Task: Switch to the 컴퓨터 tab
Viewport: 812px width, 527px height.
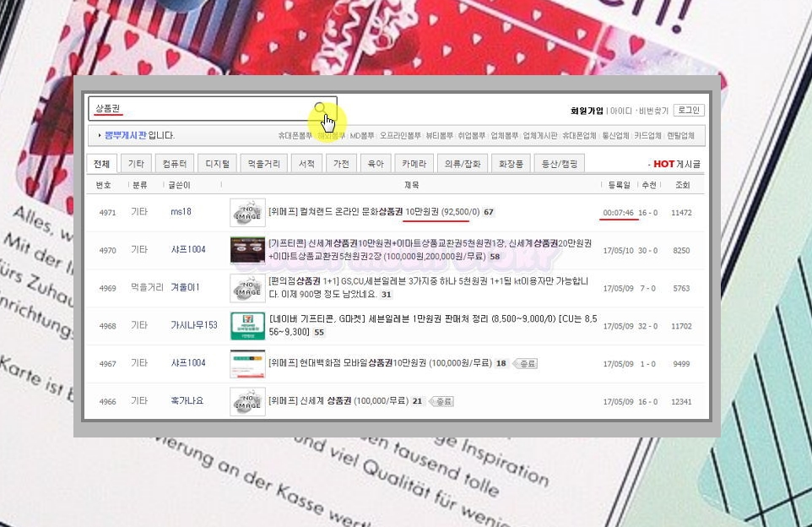Action: (175, 164)
